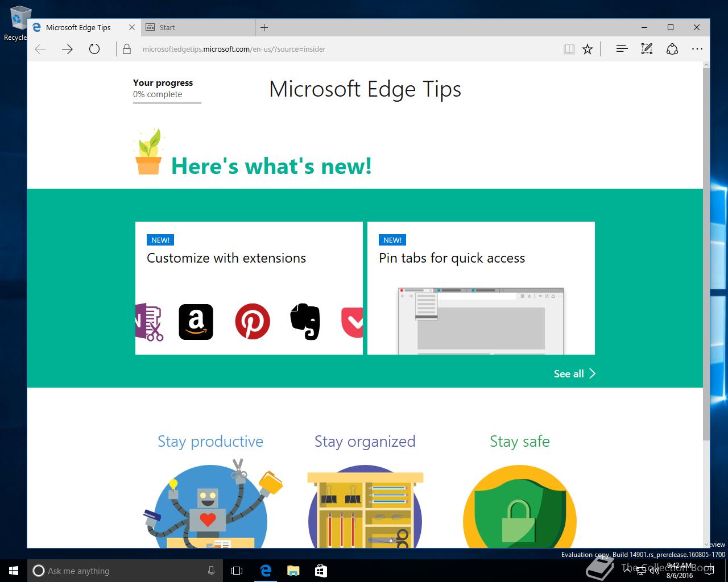
Task: Click the Your progress bar
Action: 167,103
